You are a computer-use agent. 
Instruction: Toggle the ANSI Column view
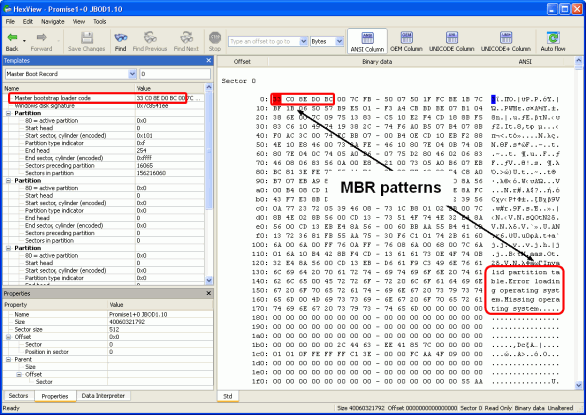click(x=367, y=41)
